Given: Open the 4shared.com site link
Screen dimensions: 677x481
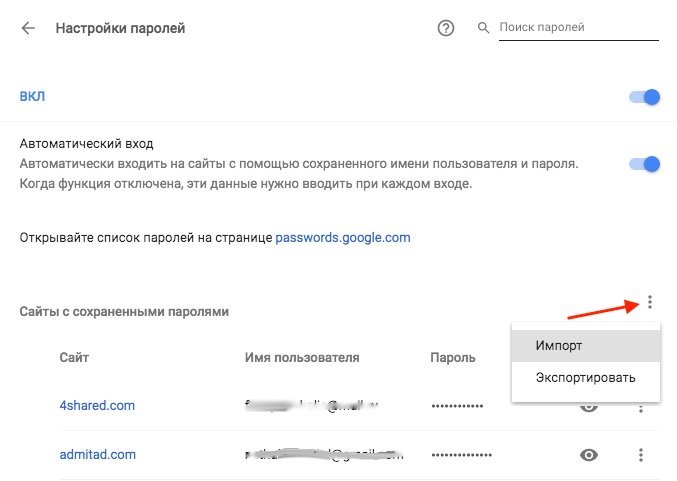Looking at the screenshot, I should [97, 405].
